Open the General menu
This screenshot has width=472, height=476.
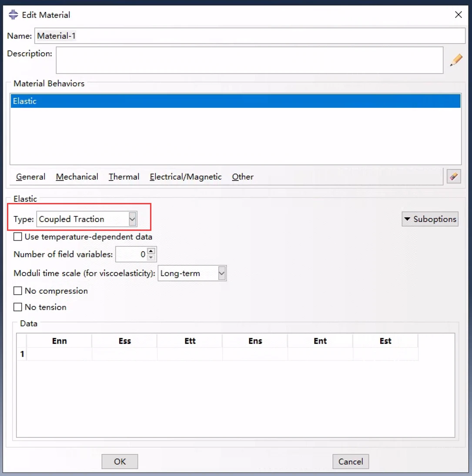coord(31,176)
